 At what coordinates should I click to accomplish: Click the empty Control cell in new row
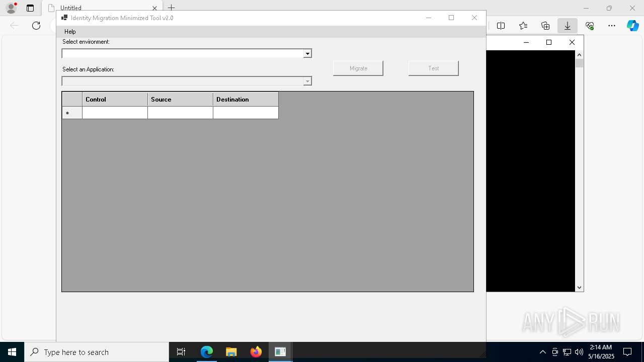(115, 113)
